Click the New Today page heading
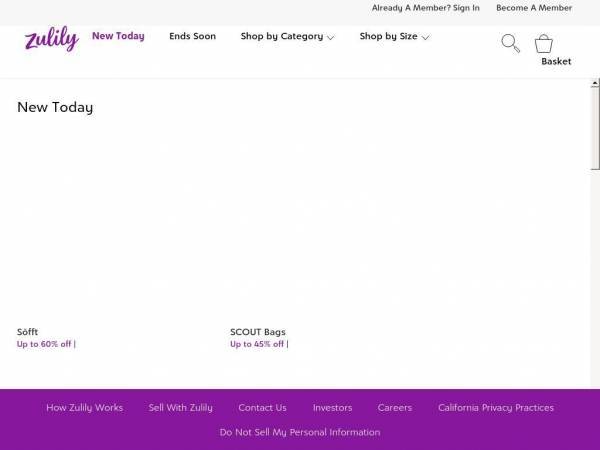The image size is (600, 450). click(55, 107)
